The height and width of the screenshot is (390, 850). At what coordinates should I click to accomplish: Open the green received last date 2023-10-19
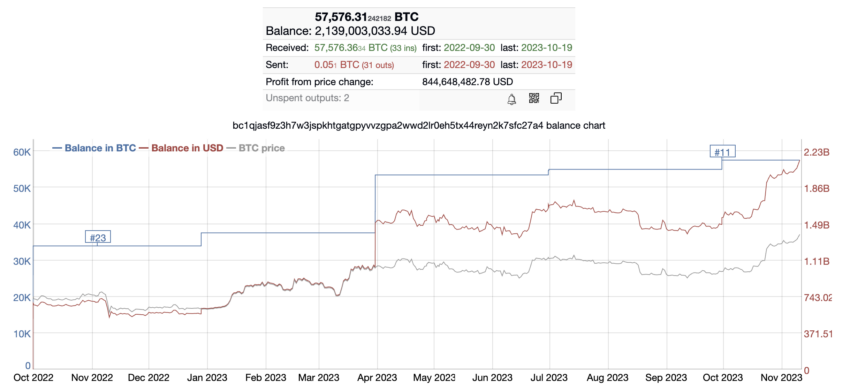546,48
